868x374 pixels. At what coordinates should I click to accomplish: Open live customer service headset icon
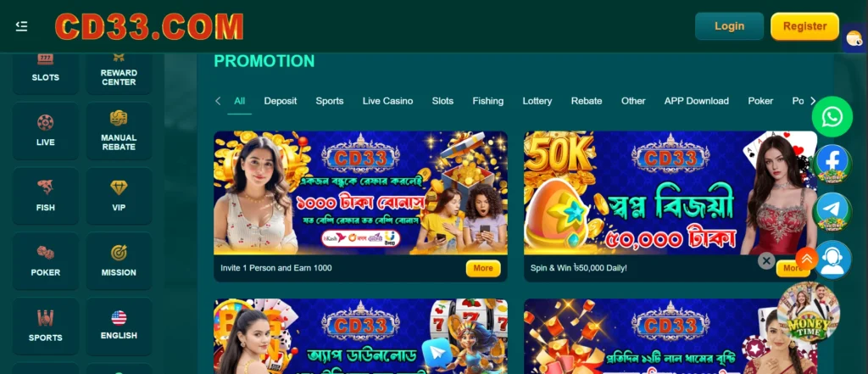832,260
